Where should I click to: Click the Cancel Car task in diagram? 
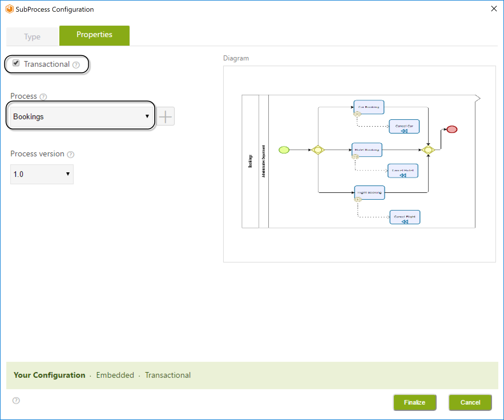tap(404, 126)
